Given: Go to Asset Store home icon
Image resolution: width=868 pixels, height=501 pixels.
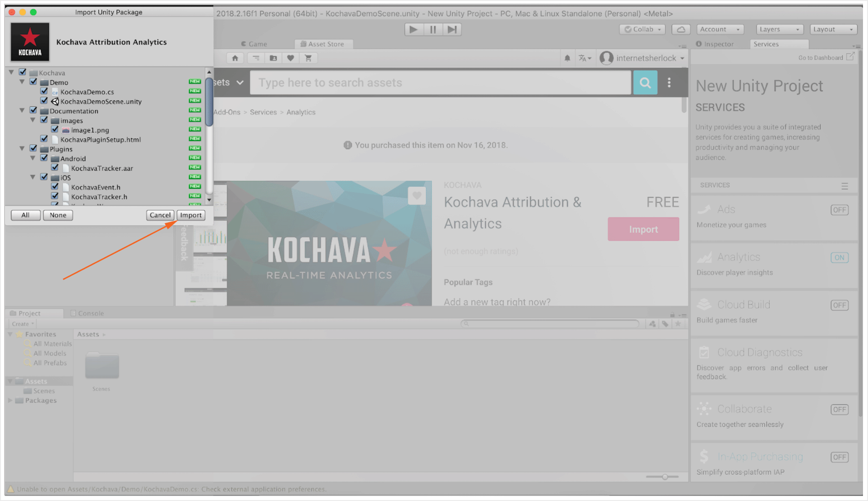Looking at the screenshot, I should click(x=235, y=58).
